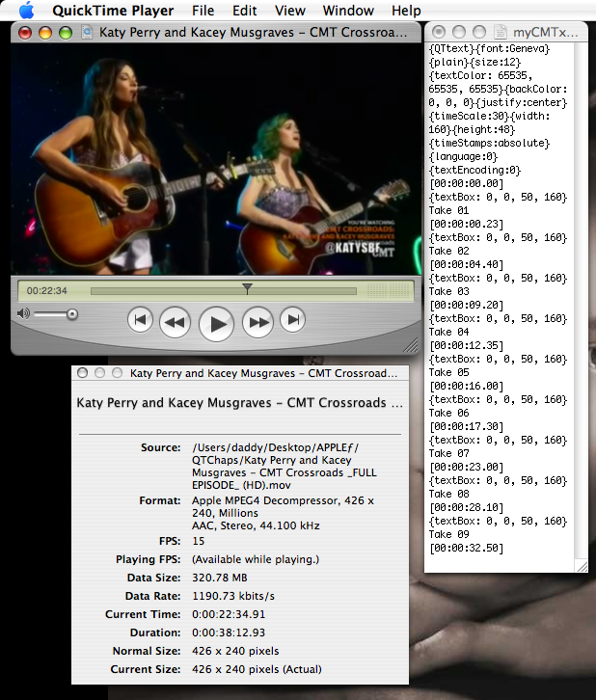Click the video frame in the movie window

click(x=216, y=159)
